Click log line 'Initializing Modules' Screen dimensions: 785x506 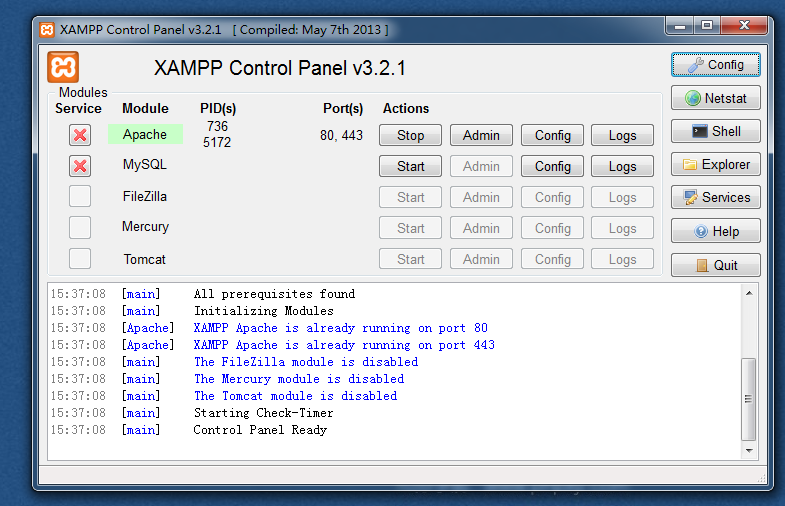pyautogui.click(x=264, y=311)
